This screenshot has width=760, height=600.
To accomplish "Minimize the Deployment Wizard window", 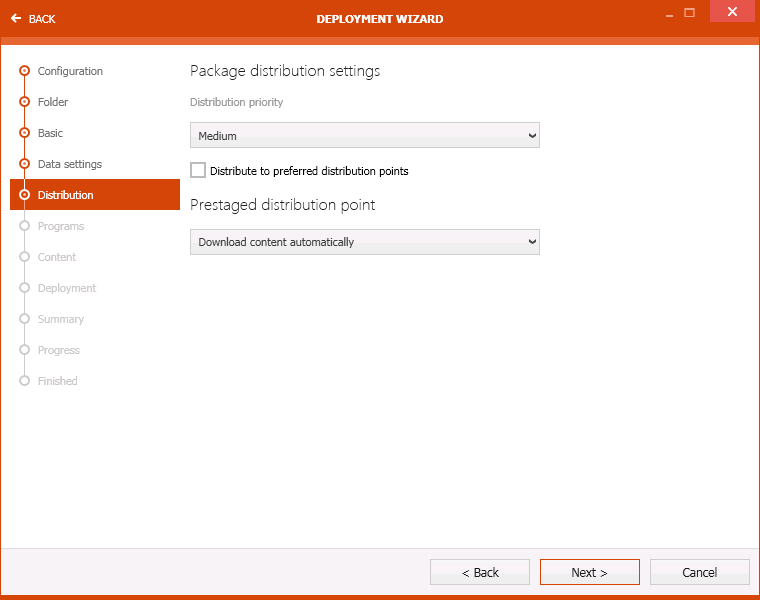I will pyautogui.click(x=667, y=13).
